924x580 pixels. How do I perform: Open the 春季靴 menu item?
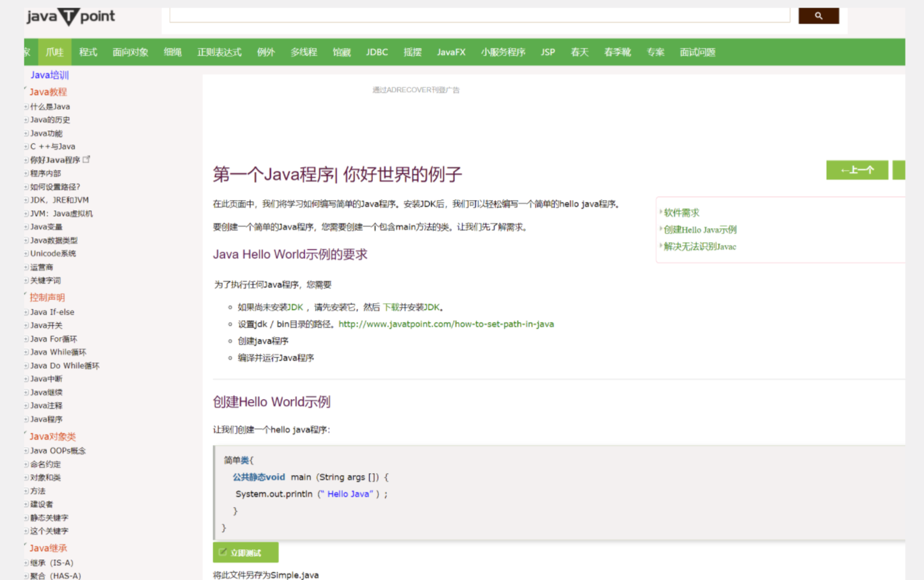point(617,52)
